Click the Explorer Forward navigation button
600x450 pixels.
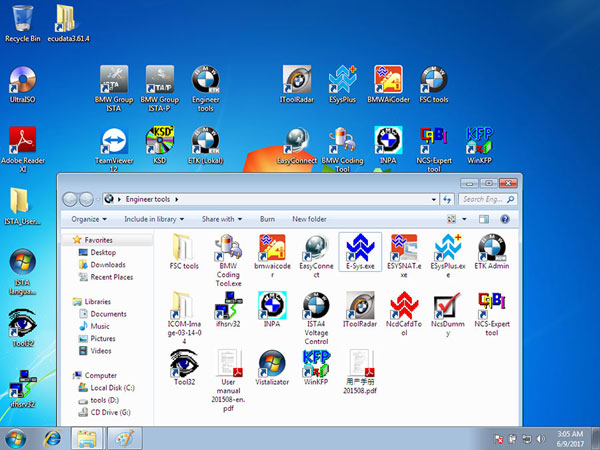point(86,199)
